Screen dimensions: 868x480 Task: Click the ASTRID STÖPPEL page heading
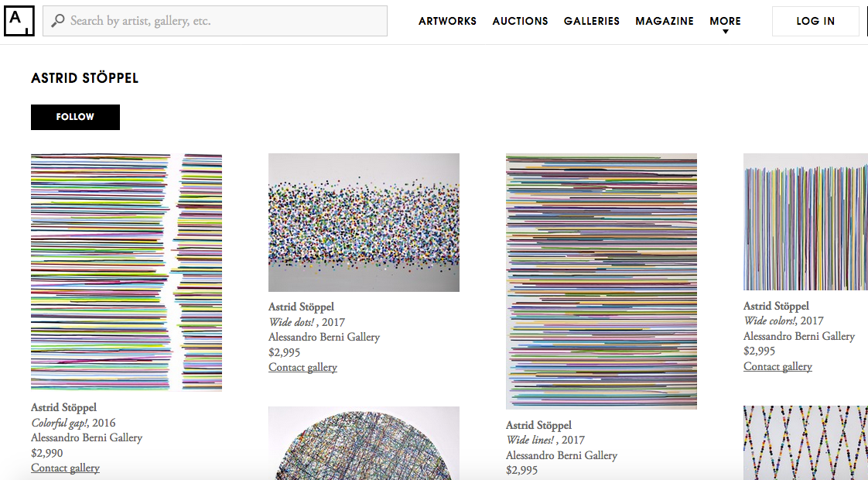click(x=84, y=78)
